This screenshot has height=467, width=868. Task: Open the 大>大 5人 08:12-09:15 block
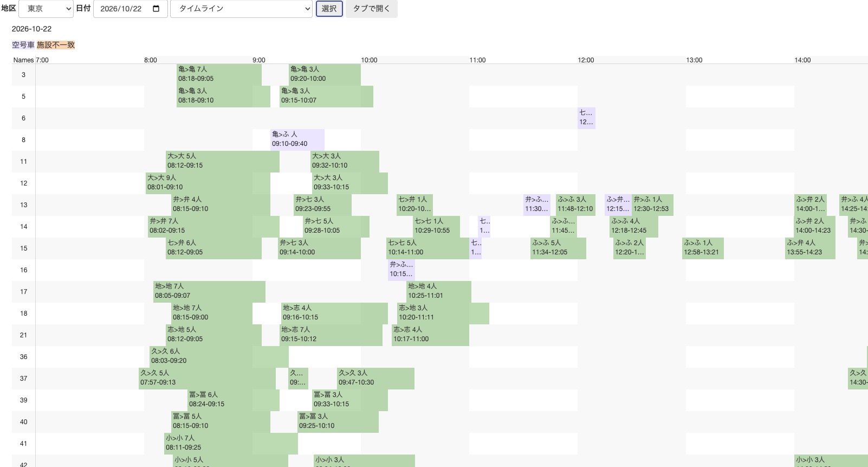223,161
